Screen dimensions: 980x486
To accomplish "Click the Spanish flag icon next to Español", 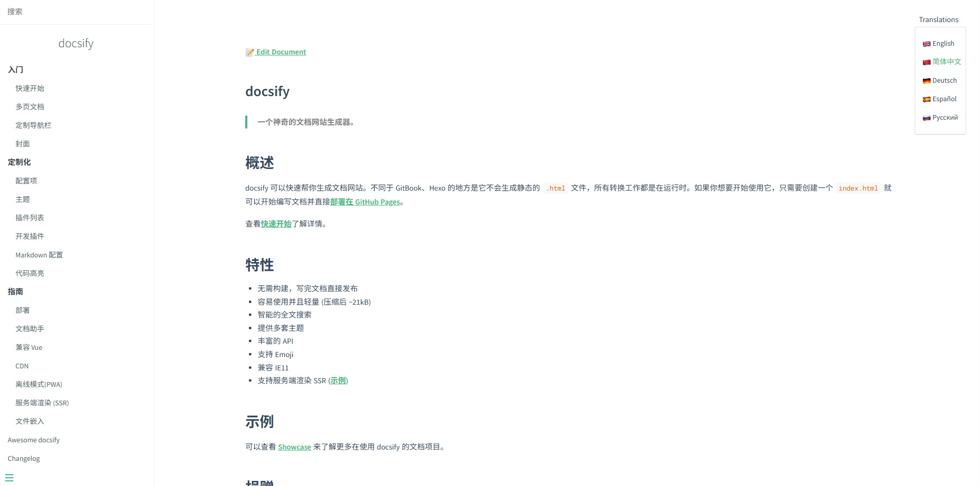I will tap(927, 99).
